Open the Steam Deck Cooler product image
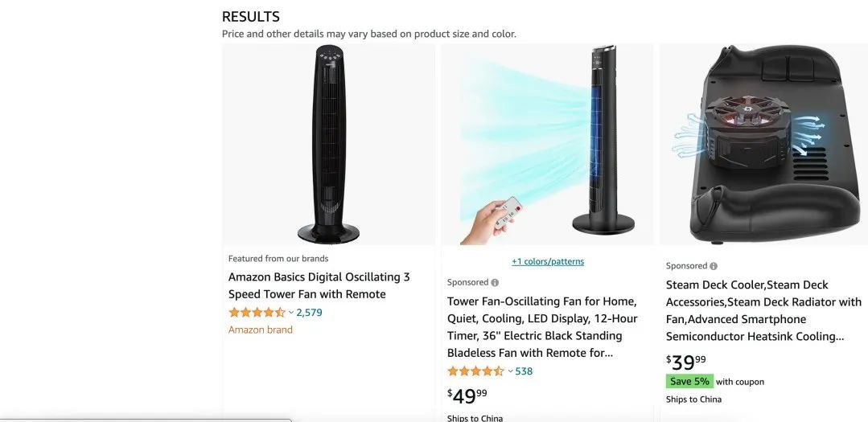This screenshot has width=868, height=422. (x=764, y=145)
